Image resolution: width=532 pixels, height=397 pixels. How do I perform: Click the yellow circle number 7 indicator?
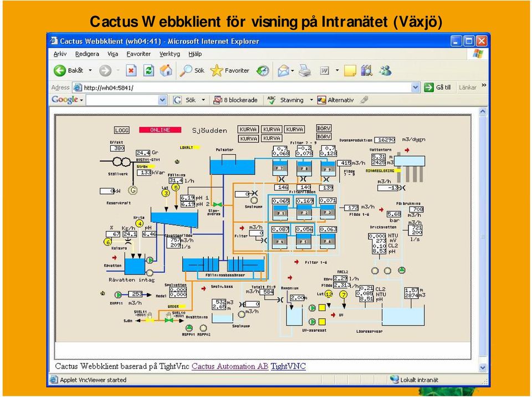coord(344,294)
